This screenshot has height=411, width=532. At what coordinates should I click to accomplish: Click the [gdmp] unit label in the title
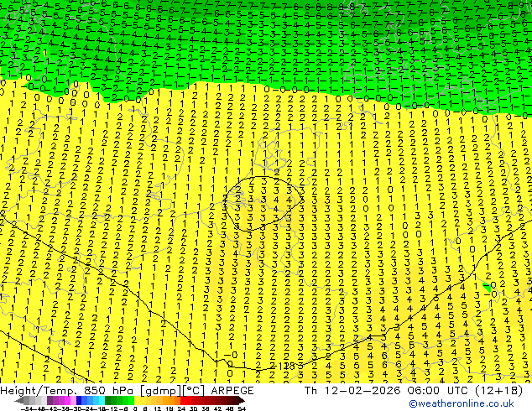159,391
